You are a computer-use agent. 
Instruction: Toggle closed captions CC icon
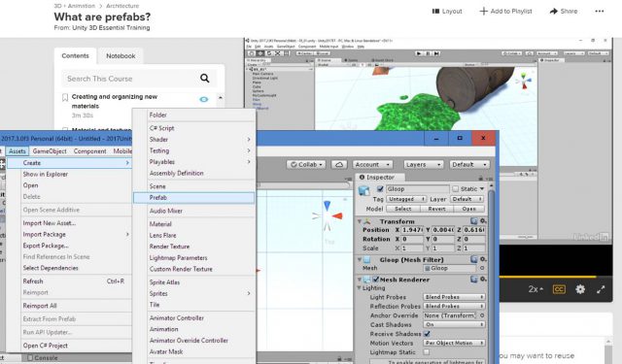pyautogui.click(x=559, y=289)
